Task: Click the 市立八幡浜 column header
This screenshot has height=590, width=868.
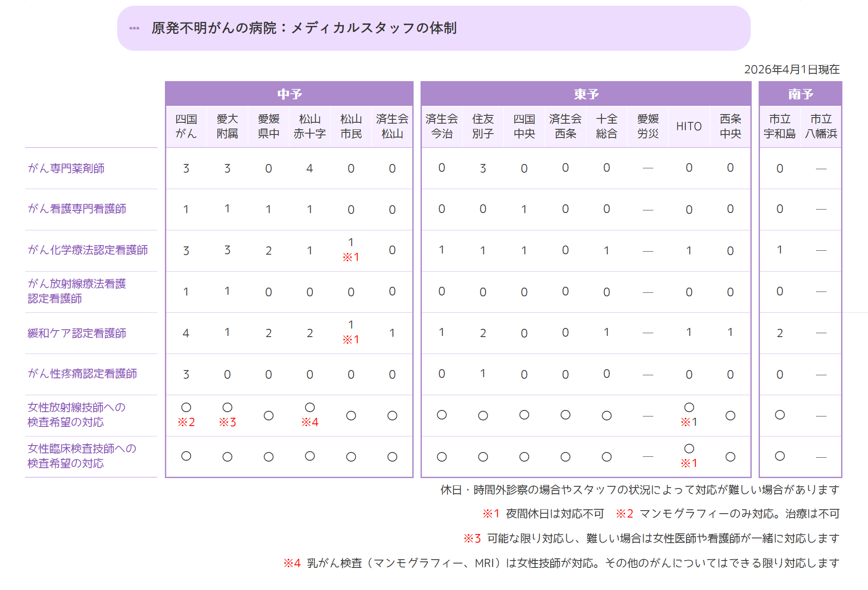Action: (821, 126)
